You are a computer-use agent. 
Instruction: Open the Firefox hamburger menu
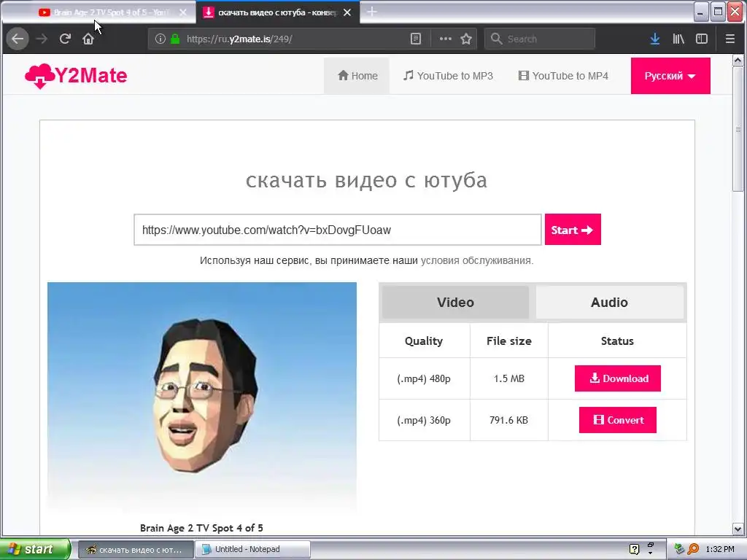pyautogui.click(x=729, y=39)
